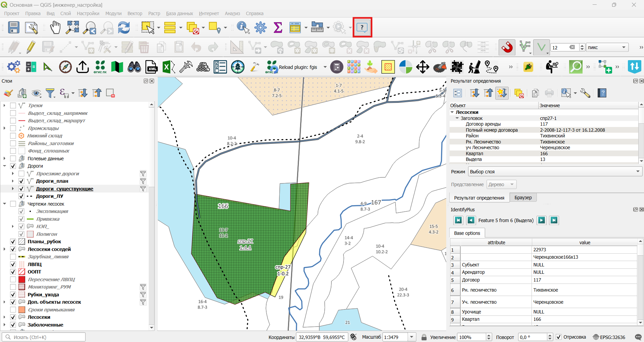Click the red Пересечение ЛВПЦ layer swatch
The height and width of the screenshot is (342, 644).
click(22, 280)
